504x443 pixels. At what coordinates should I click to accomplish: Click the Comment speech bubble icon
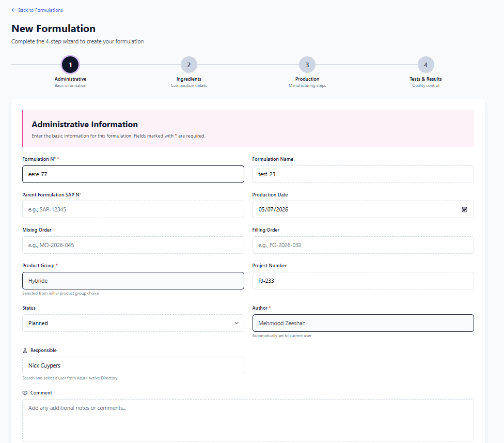coord(25,393)
